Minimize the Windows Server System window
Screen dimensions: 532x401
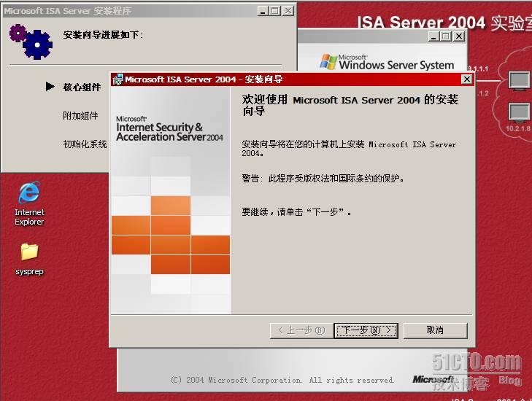click(433, 36)
